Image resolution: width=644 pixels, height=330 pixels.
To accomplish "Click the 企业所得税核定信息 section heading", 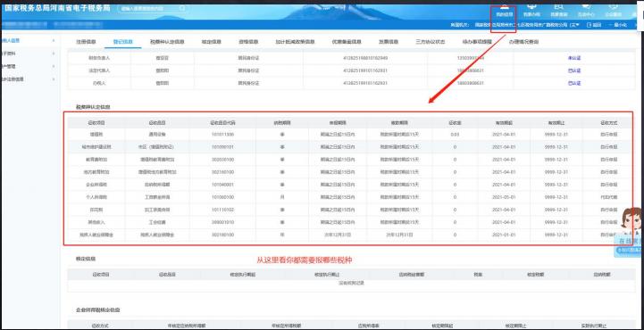I will [x=97, y=310].
